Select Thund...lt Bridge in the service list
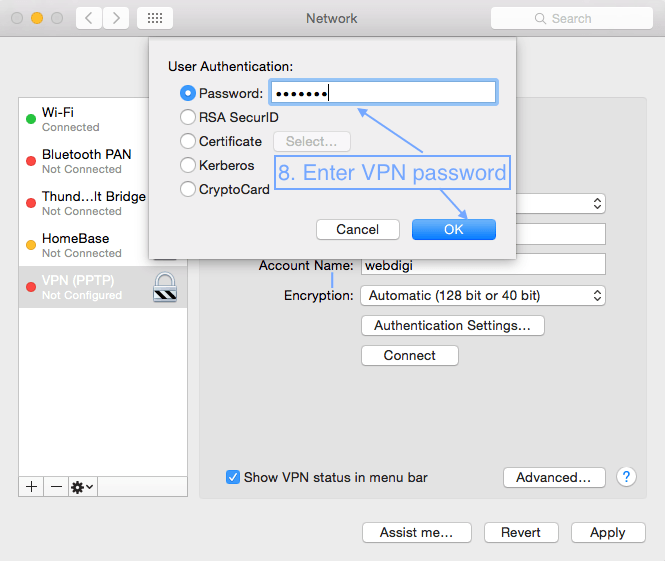665x561 pixels. click(x=84, y=203)
